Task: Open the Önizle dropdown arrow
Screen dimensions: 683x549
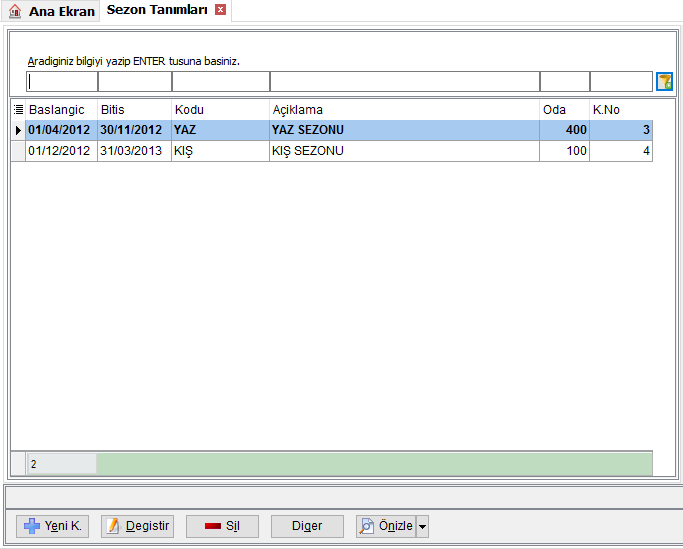Action: [x=423, y=526]
